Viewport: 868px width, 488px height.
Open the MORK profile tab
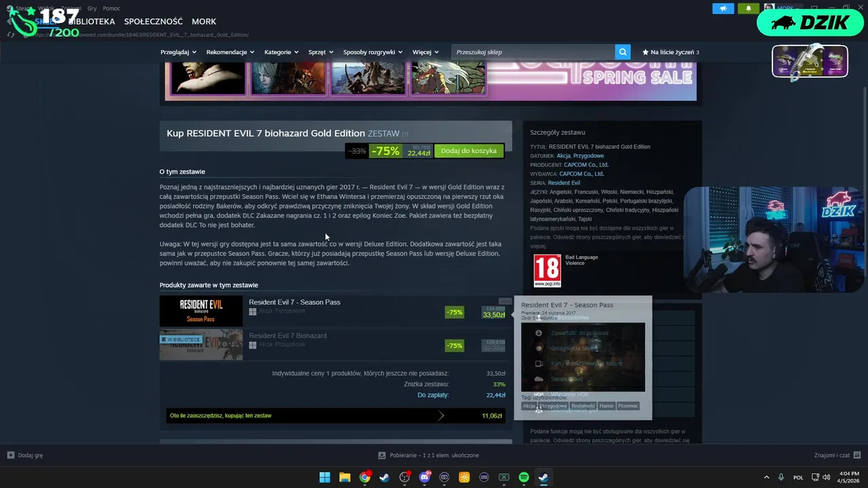[204, 22]
